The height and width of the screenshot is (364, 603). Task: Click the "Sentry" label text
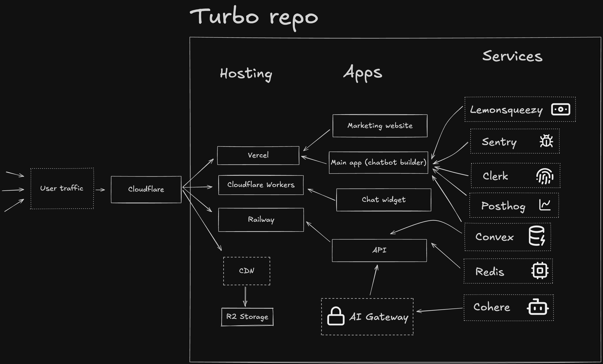pyautogui.click(x=499, y=142)
